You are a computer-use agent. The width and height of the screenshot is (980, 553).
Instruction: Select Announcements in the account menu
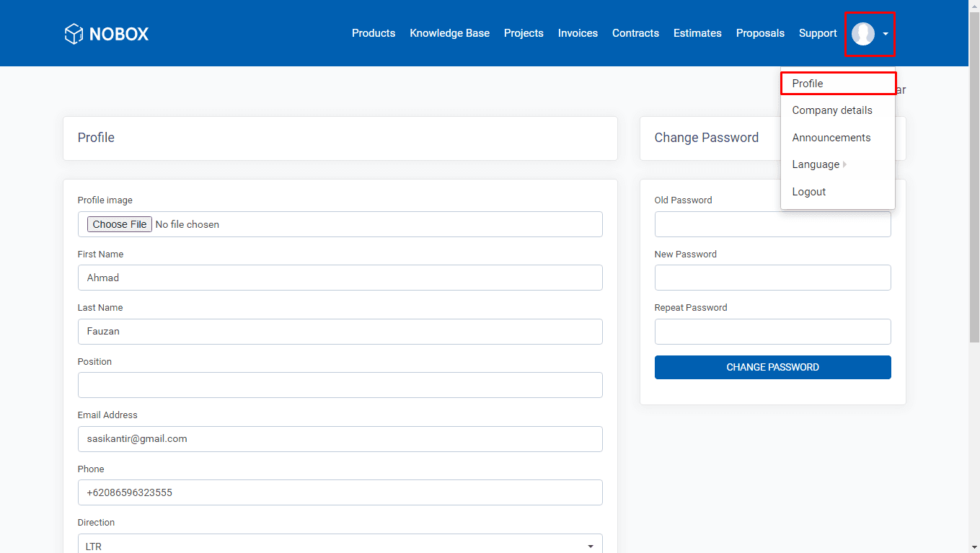tap(831, 137)
